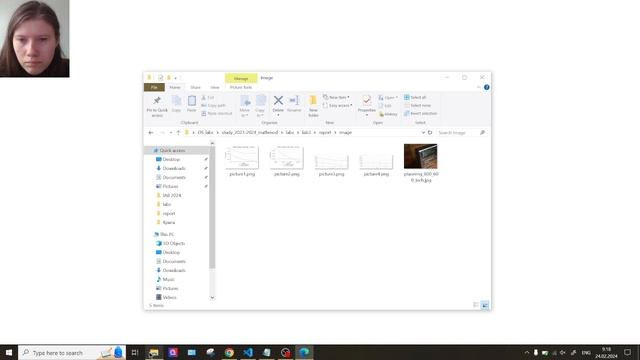Click the Paste clipboard icon

pos(192,101)
